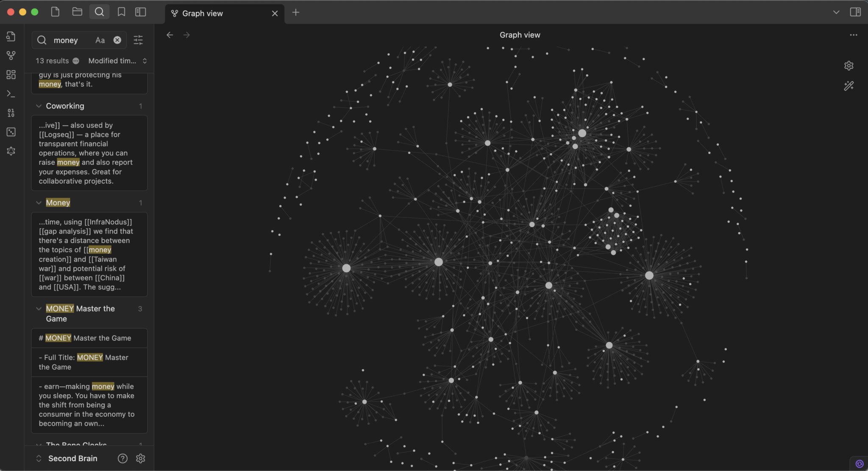Toggle the right sidebar panel icon

855,12
